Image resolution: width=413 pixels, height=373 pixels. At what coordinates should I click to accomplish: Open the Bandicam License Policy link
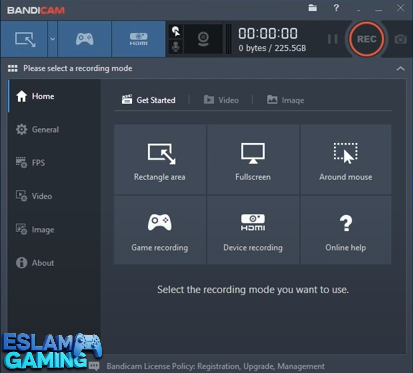point(215,366)
